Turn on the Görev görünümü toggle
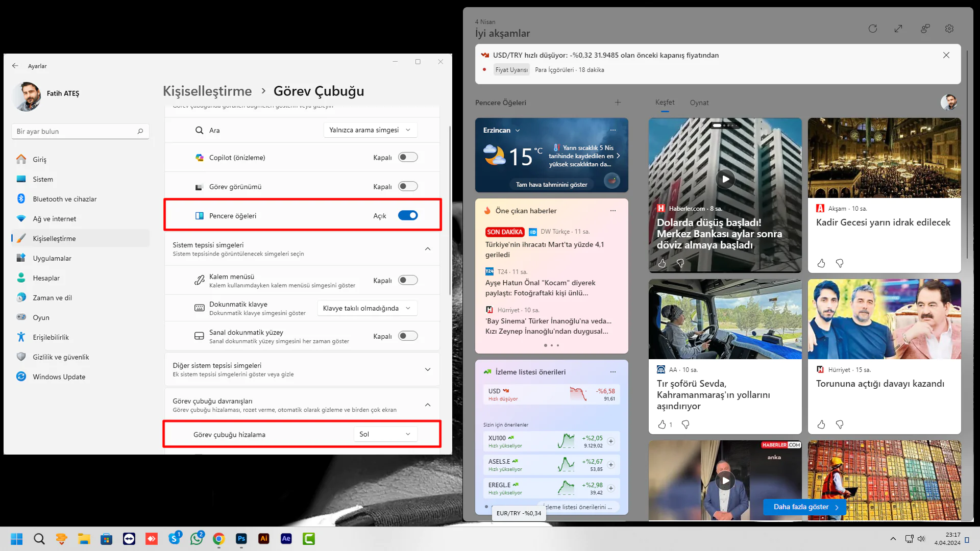Image resolution: width=980 pixels, height=551 pixels. [407, 186]
